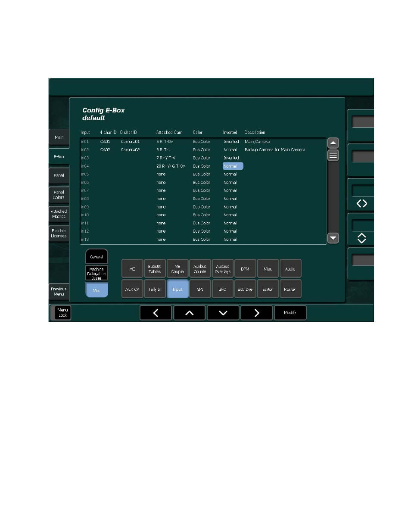Screen dimensions: 411x532
Task: Open the Main menu tab
Action: coord(59,137)
